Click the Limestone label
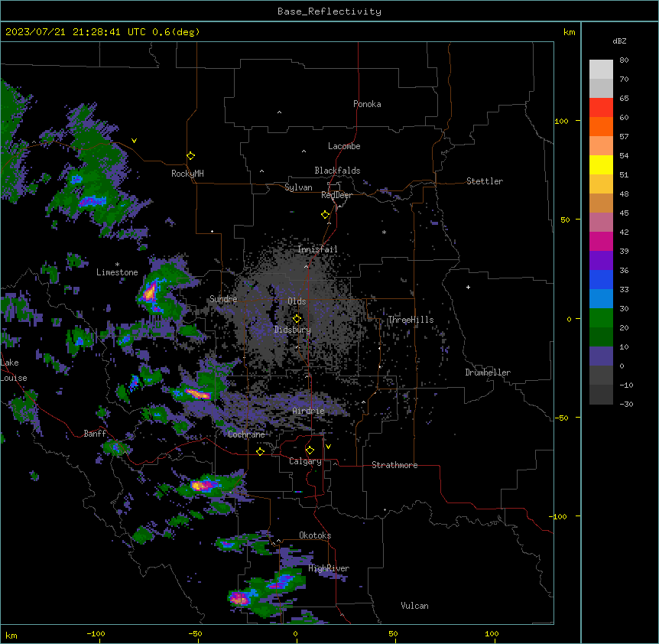Image resolution: width=659 pixels, height=644 pixels. coord(117,272)
